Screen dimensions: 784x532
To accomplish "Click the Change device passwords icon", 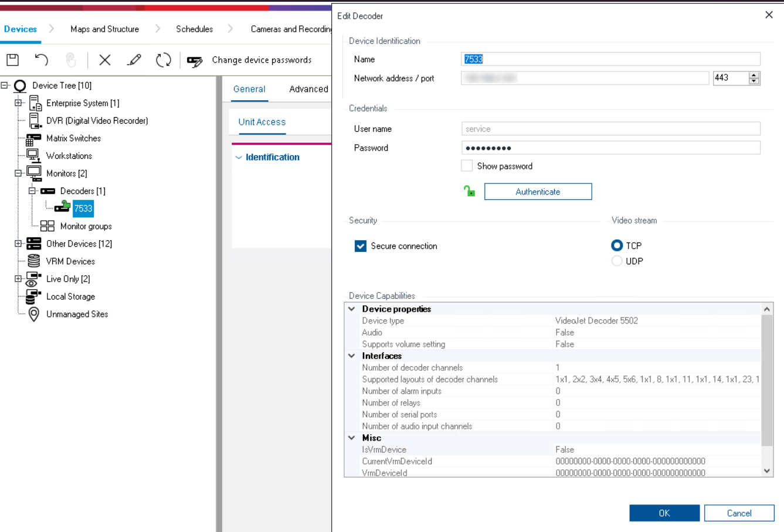I will click(195, 60).
